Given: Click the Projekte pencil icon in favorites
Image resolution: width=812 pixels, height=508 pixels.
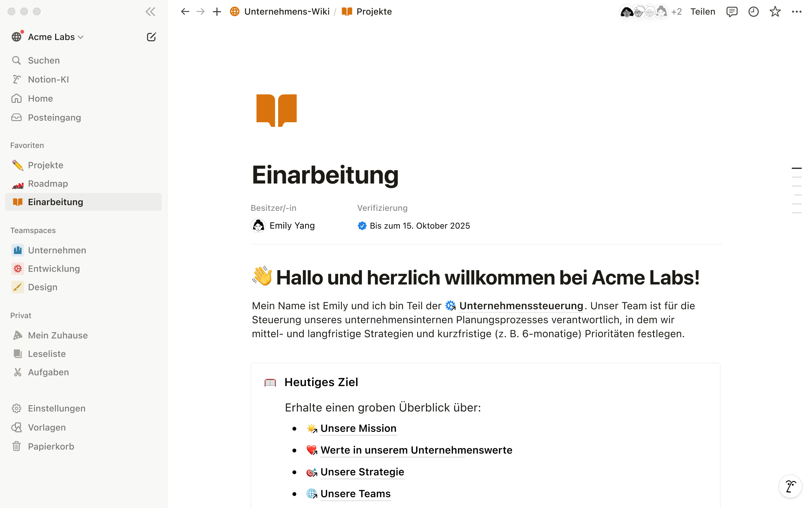Looking at the screenshot, I should [17, 165].
